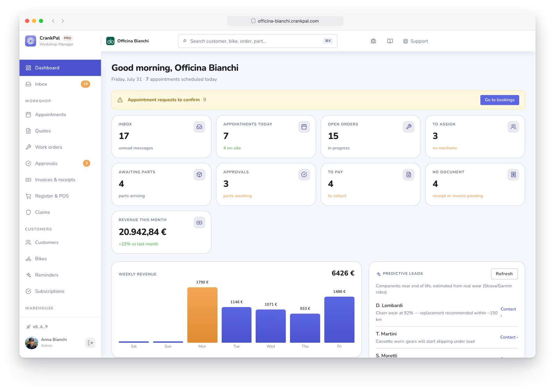Image resolution: width=555 pixels, height=392 pixels.
Task: Select Bikes in the sidebar
Action: 60,259
